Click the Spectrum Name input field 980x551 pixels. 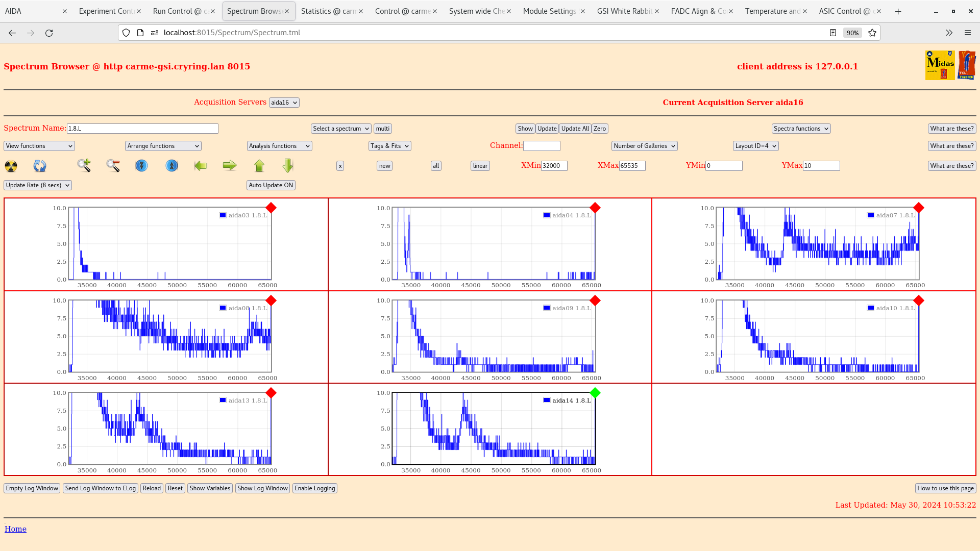pos(142,129)
